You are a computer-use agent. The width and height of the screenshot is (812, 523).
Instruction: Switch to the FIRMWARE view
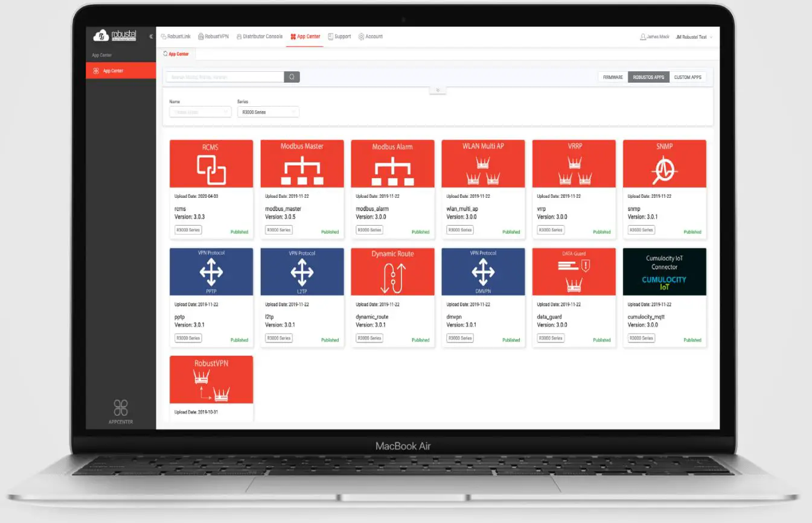coord(613,77)
